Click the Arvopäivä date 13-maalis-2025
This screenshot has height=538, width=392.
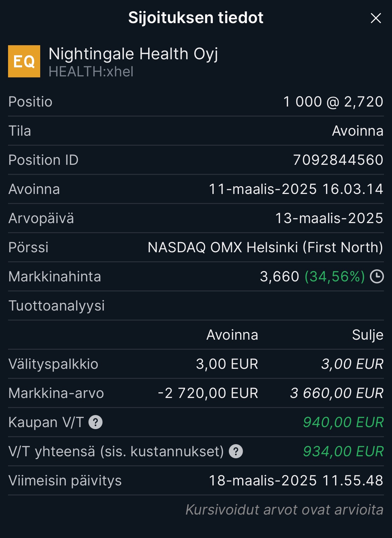coord(329,218)
